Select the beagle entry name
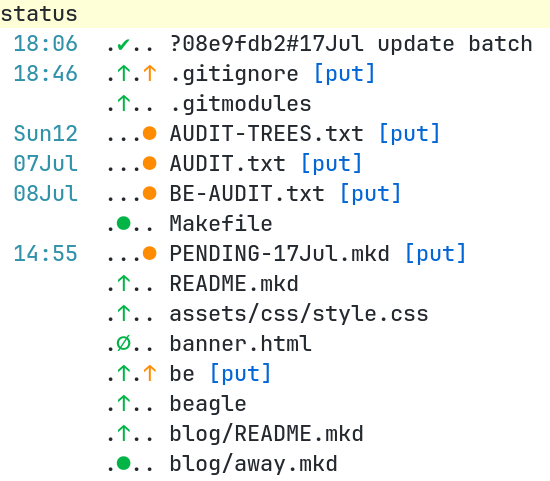 click(x=208, y=404)
